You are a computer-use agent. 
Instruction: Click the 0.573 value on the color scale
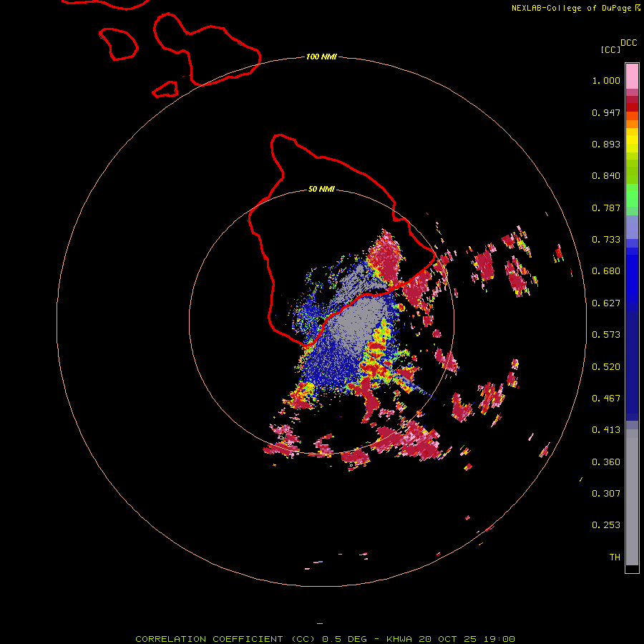point(606,335)
